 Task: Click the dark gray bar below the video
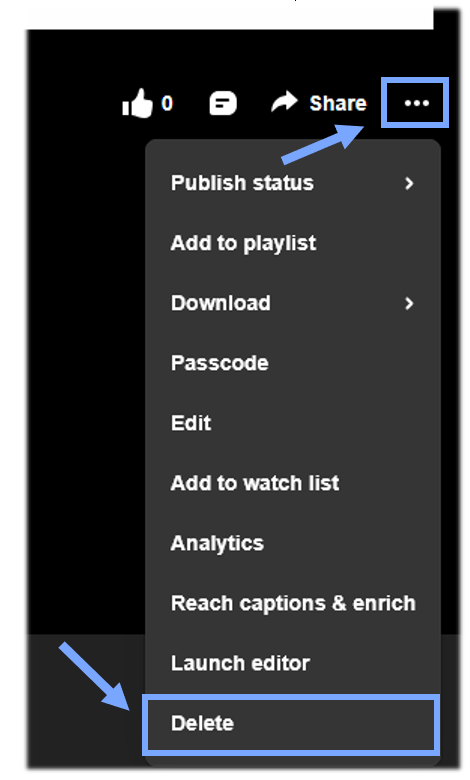click(x=86, y=700)
